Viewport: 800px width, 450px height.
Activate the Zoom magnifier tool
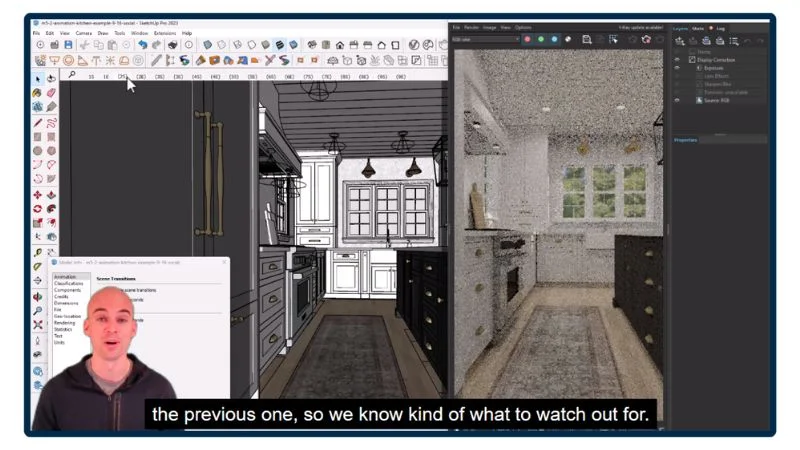(x=38, y=310)
